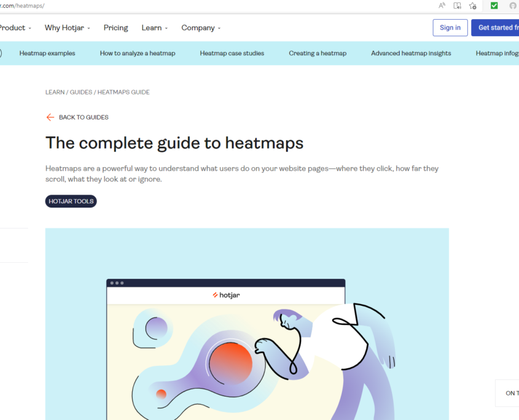The image size is (519, 420).
Task: Open the immersive reader icon in address bar
Action: pos(458,6)
